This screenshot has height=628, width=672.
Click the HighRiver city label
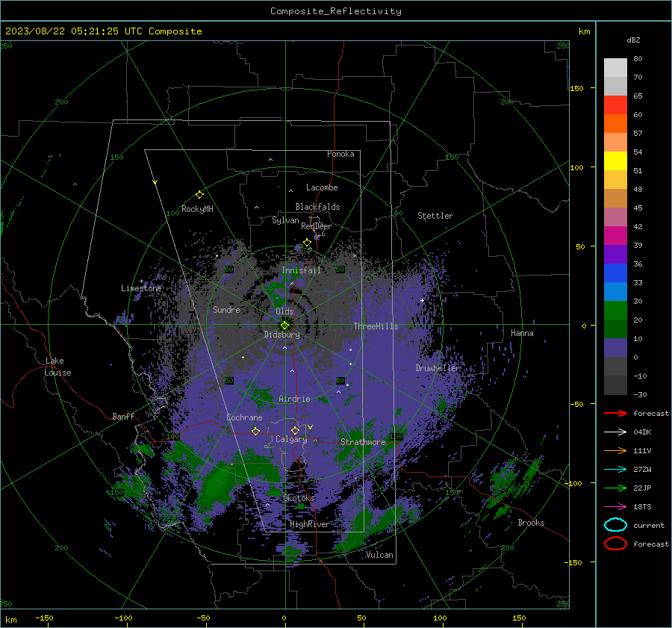click(309, 524)
